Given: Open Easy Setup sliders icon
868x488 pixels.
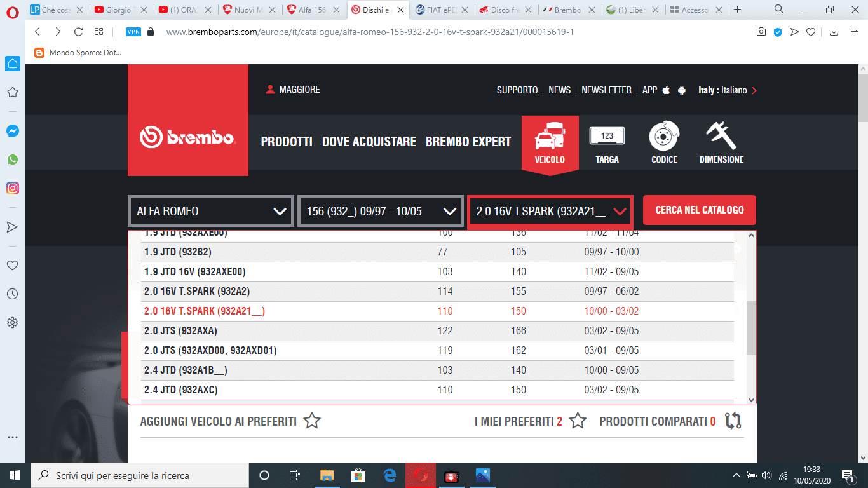Looking at the screenshot, I should [853, 32].
